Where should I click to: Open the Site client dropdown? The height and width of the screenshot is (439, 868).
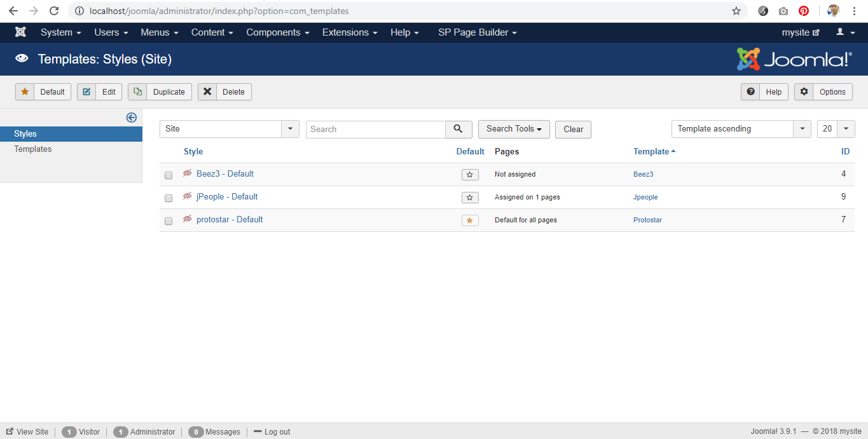tap(229, 129)
